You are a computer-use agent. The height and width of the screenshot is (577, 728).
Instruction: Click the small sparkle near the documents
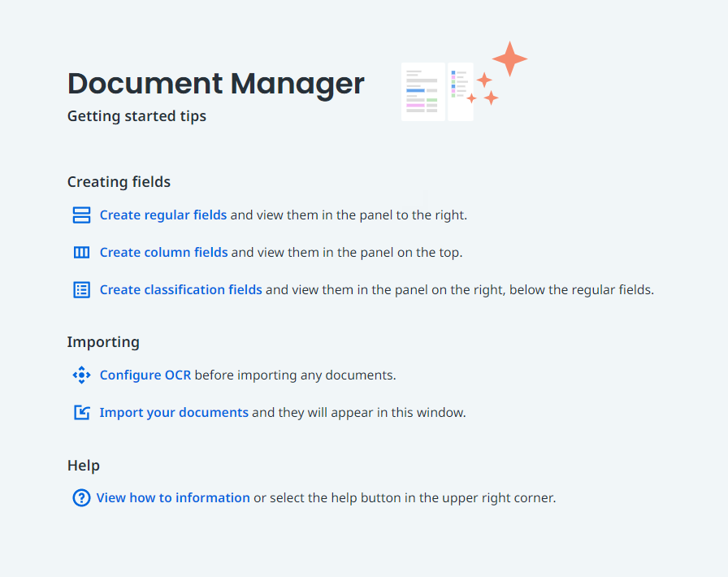point(483,81)
